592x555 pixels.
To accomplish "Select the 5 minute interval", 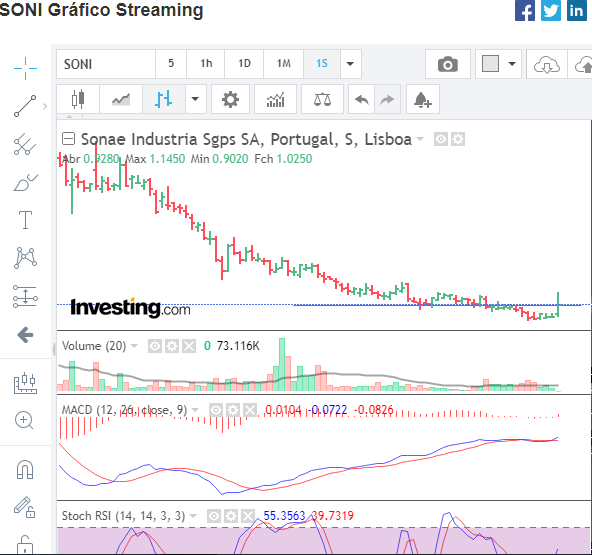I will (171, 63).
